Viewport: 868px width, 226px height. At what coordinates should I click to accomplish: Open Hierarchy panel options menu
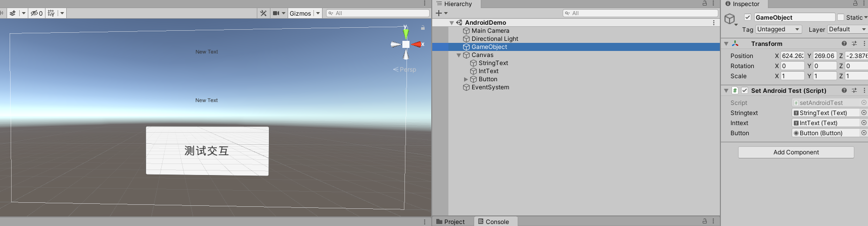tap(713, 4)
